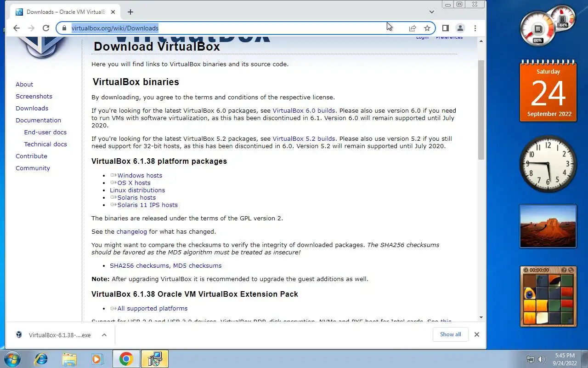Click the volume speaker tray icon
The height and width of the screenshot is (368, 588).
coord(542,359)
